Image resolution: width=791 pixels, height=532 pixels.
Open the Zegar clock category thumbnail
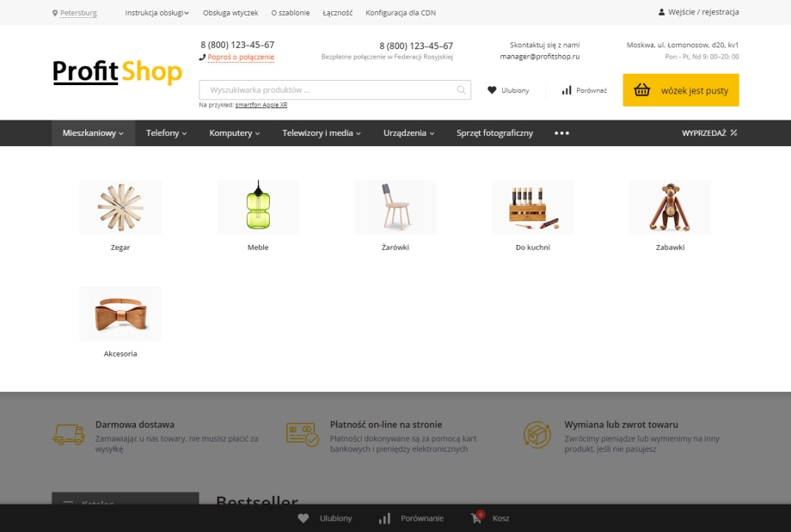click(x=120, y=207)
